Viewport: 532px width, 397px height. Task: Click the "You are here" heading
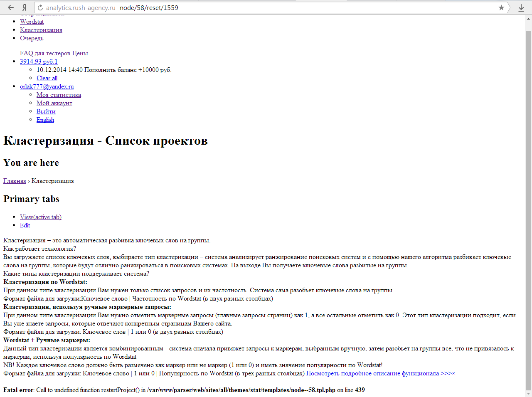point(31,163)
